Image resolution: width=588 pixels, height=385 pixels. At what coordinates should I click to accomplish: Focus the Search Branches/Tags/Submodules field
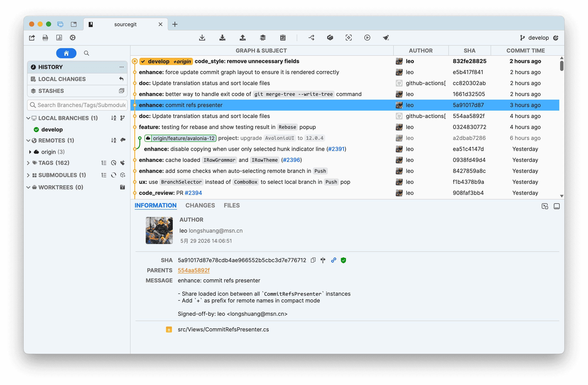(77, 105)
